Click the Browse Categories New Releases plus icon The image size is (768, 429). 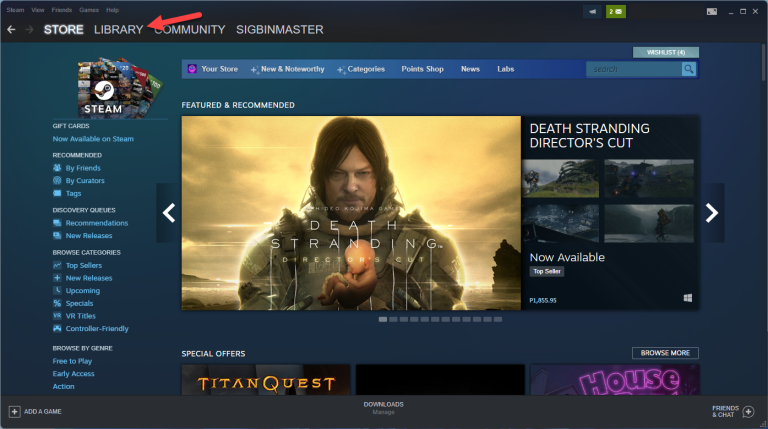click(57, 278)
